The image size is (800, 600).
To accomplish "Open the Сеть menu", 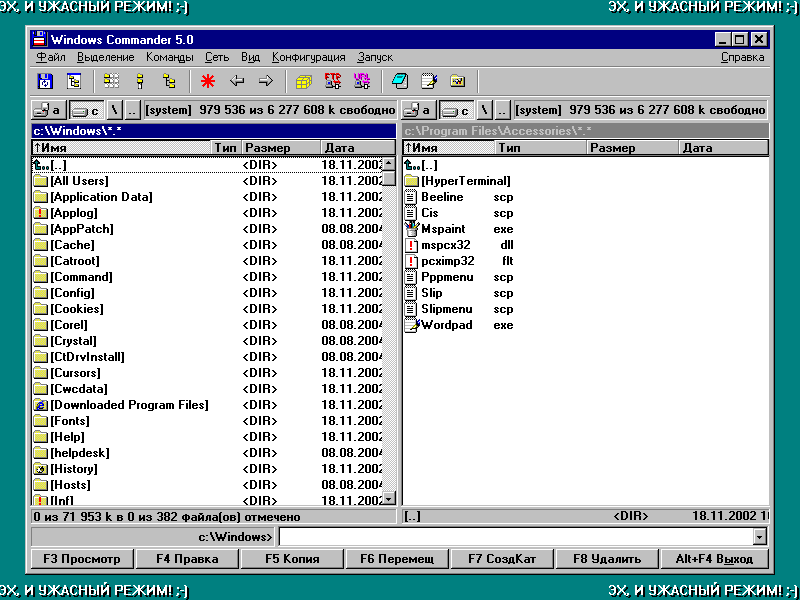I will tap(217, 57).
